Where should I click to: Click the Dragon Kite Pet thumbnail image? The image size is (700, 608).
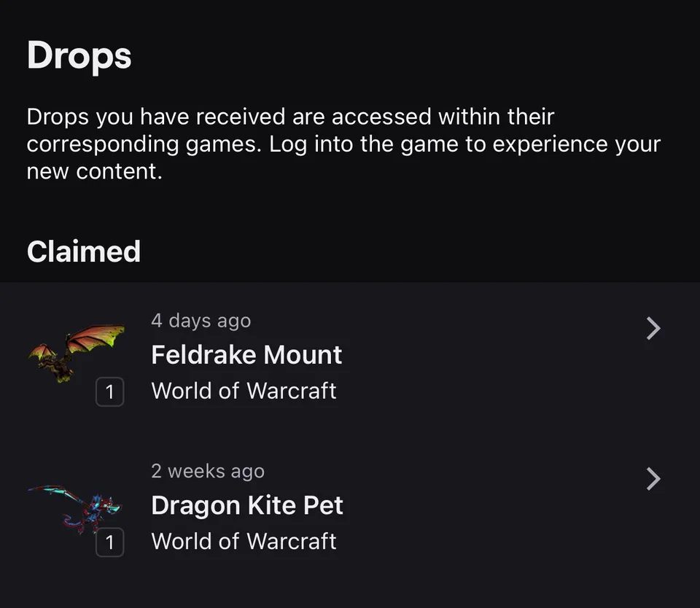76,504
